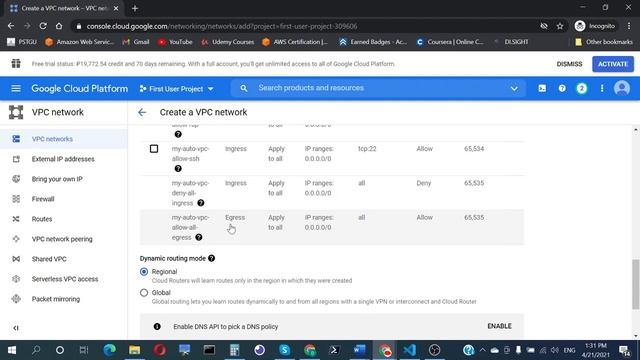Viewport: 640px width, 360px height.
Task: Click tcp:22 protocol cell
Action: point(367,149)
